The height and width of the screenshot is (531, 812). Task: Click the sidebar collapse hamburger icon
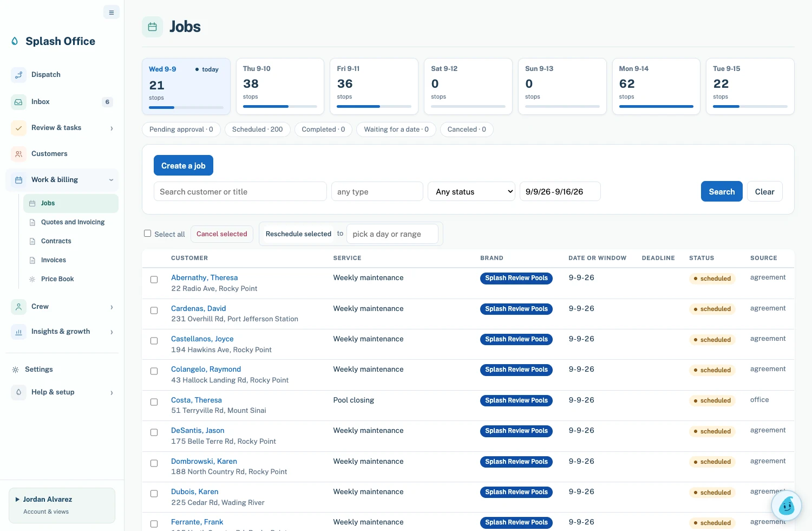click(111, 12)
